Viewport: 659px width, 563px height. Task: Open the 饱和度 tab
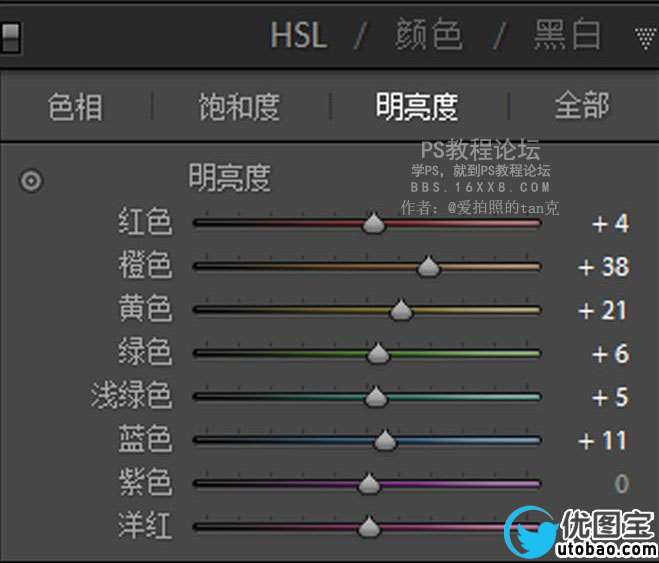(x=239, y=107)
